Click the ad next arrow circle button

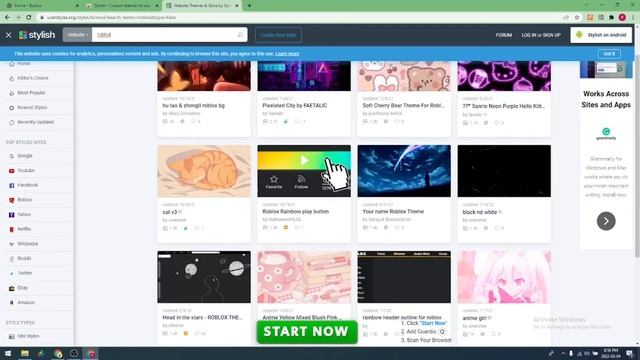(606, 221)
